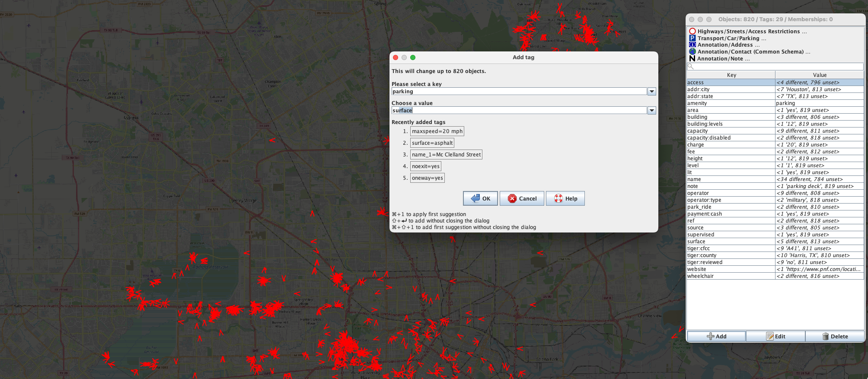This screenshot has height=379, width=868.
Task: Edit the selected tag with Edit button
Action: click(775, 336)
